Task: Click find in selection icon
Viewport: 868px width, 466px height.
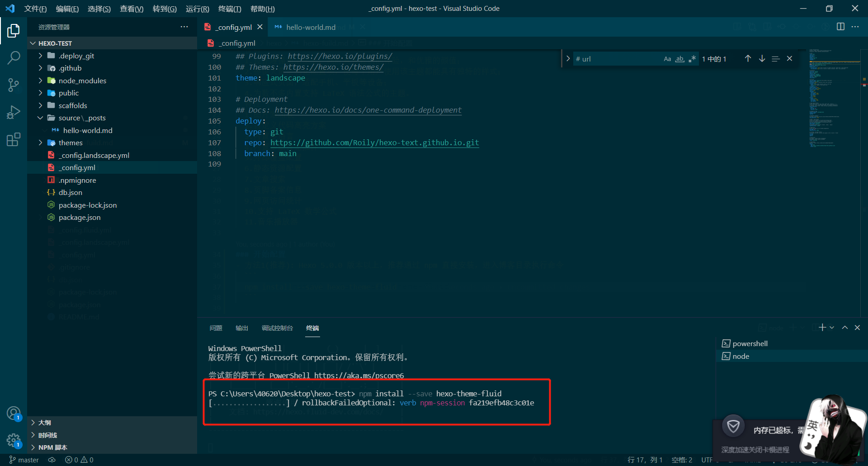Action: (776, 59)
